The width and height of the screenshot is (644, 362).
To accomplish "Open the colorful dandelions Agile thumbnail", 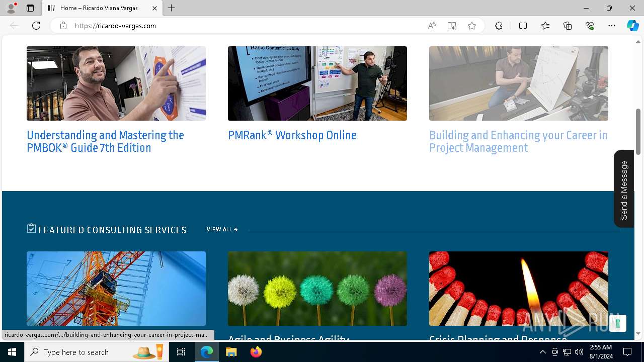I will [x=317, y=289].
